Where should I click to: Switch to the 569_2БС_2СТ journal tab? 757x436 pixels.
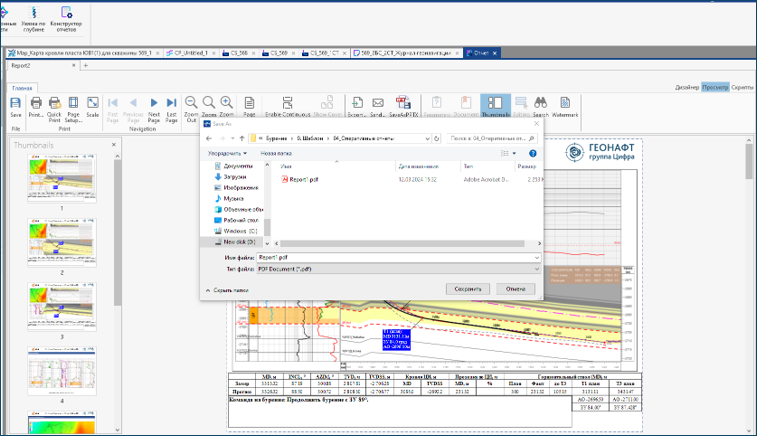pos(406,53)
